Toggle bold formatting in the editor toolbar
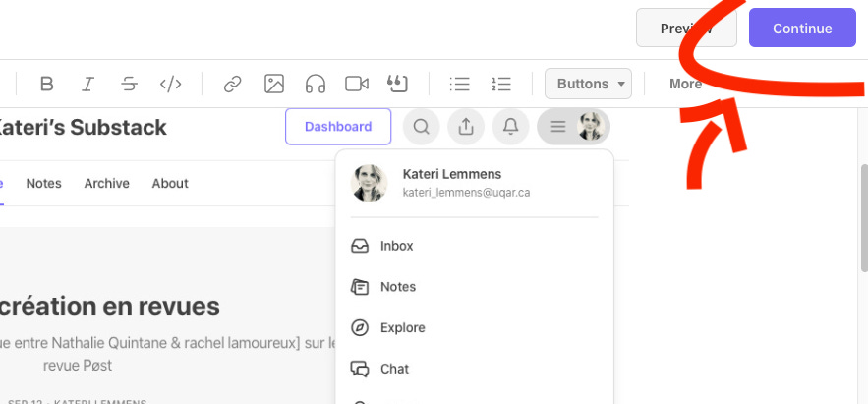Viewport: 868px width, 404px height. click(x=47, y=85)
